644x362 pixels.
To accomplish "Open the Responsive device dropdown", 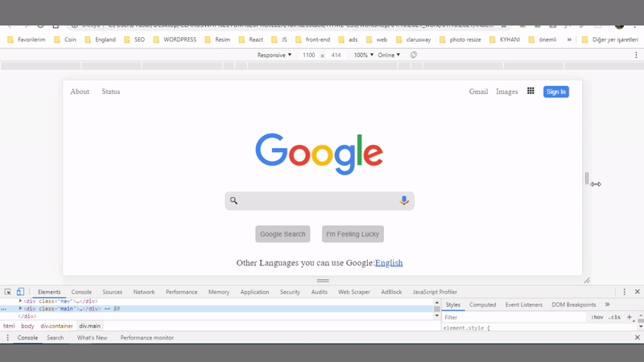I will 275,55.
